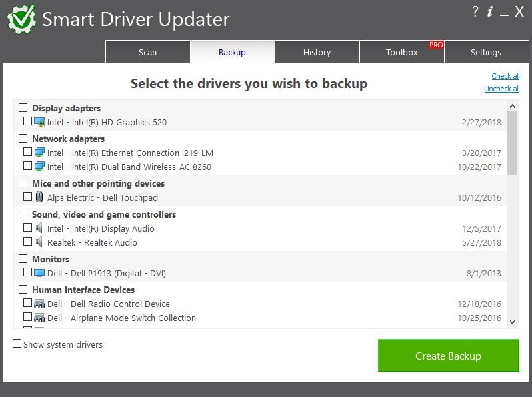Click the Ethernet Connection I219-LM network icon
This screenshot has height=397, width=532.
(39, 153)
